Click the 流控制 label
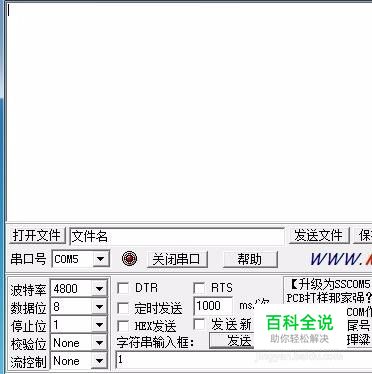 28,362
